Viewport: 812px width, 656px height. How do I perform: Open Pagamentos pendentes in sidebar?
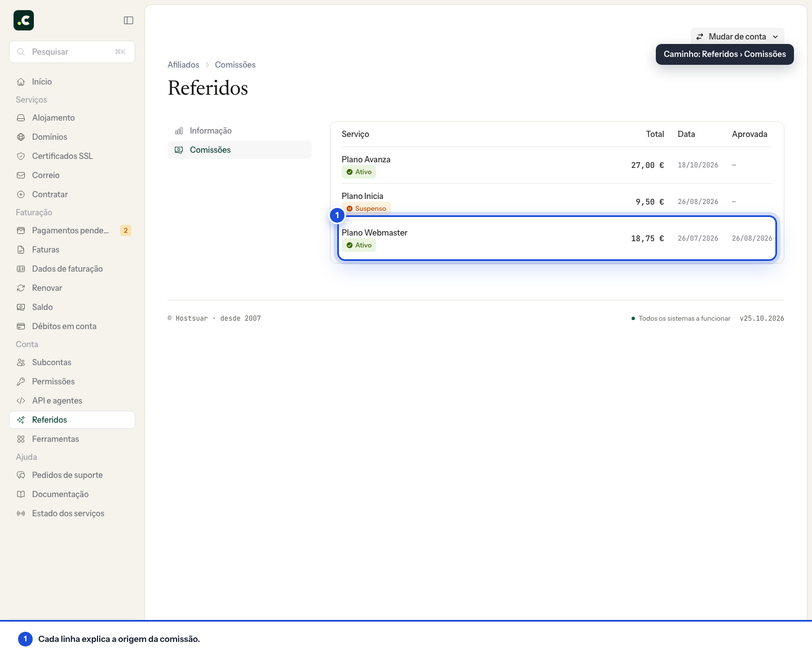(x=72, y=231)
